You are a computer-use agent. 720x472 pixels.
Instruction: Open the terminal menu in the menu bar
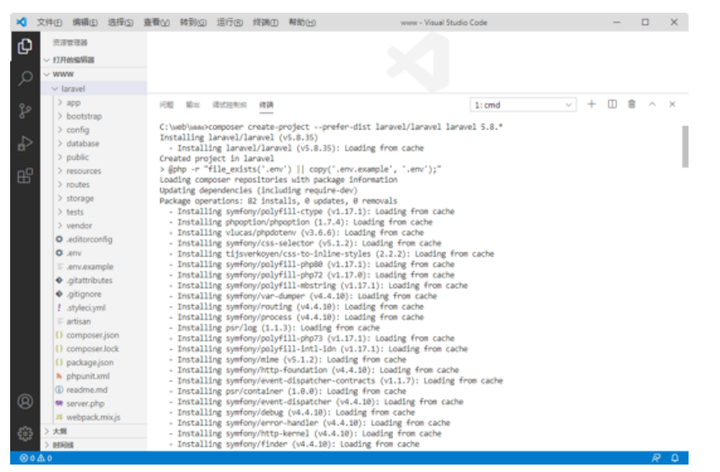265,22
